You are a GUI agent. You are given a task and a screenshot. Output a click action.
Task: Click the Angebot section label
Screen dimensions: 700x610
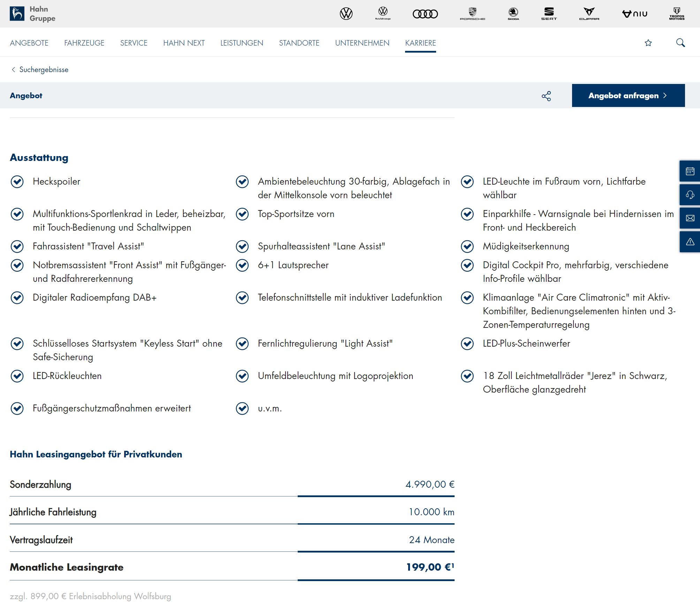coord(26,95)
